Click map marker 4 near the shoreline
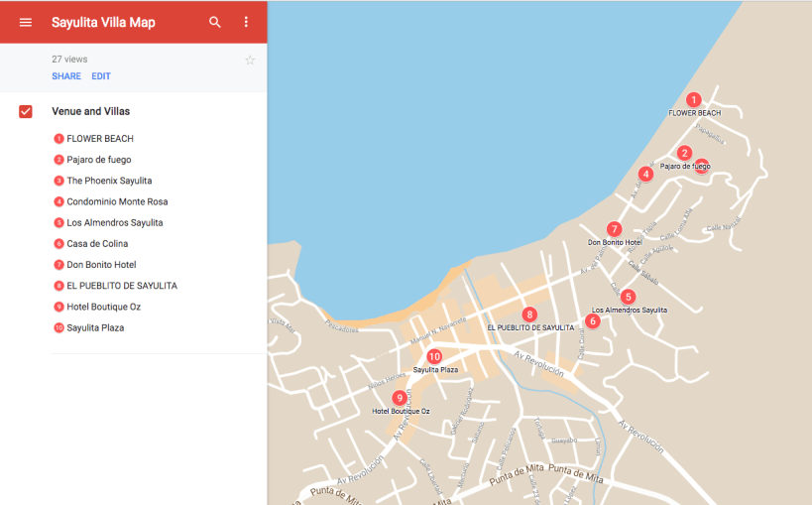 pos(645,174)
